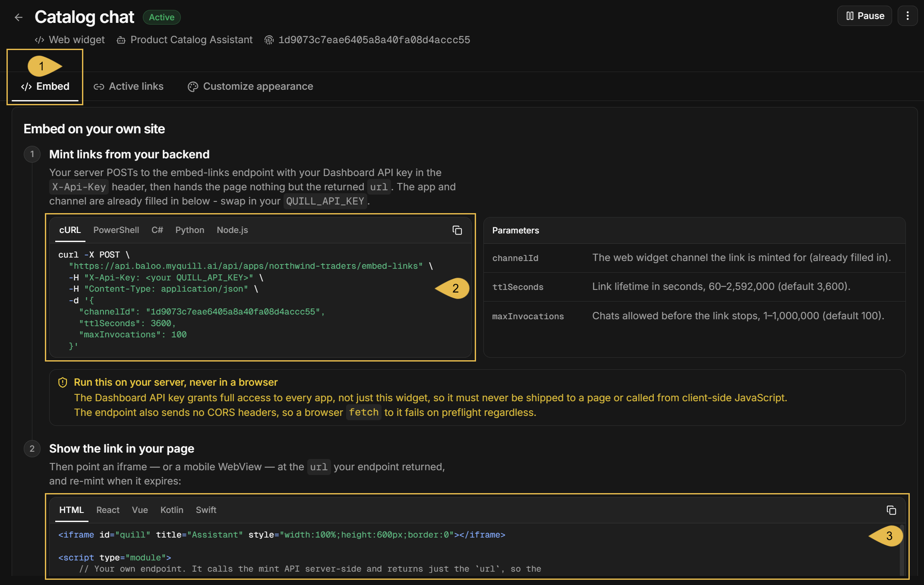The width and height of the screenshot is (924, 585).
Task: Pause the Catalog chat channel
Action: tap(864, 16)
